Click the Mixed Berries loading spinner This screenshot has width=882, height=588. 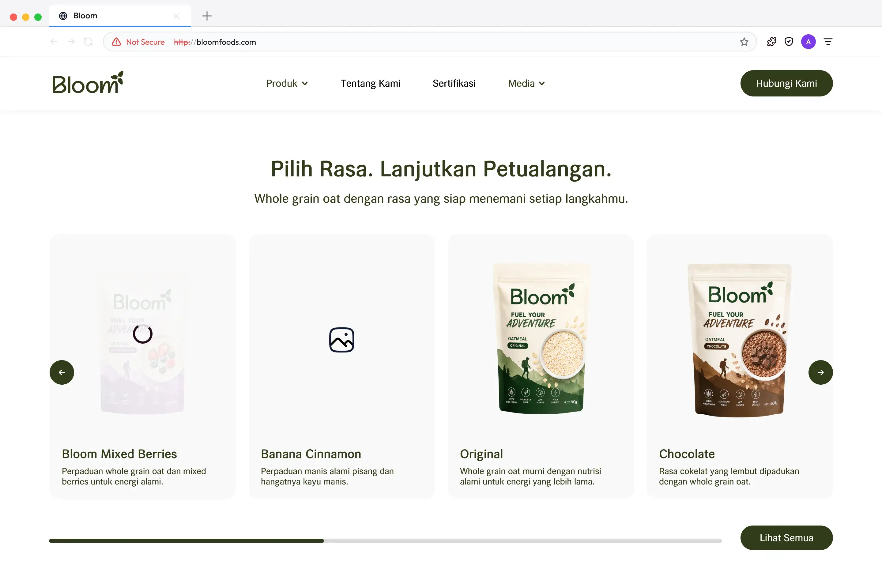[x=142, y=334]
